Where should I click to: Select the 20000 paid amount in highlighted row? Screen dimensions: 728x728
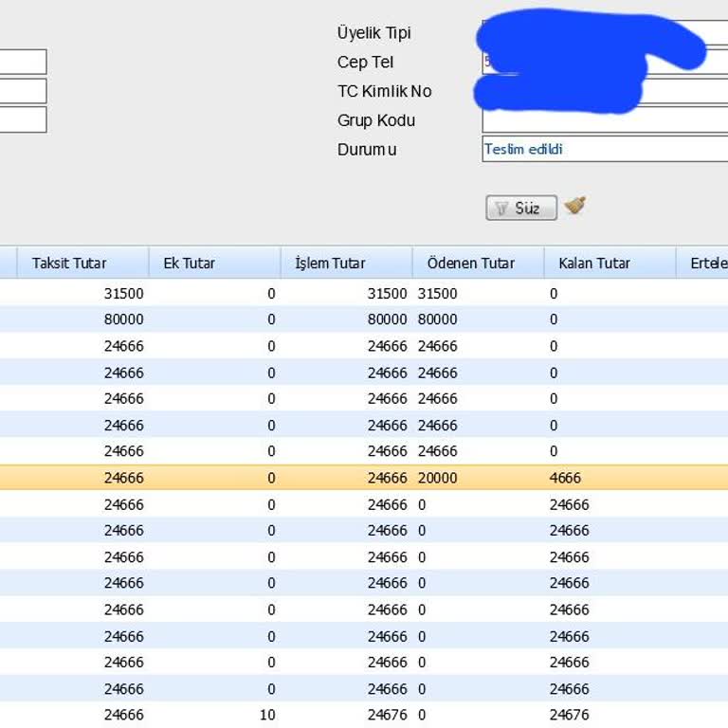click(437, 479)
